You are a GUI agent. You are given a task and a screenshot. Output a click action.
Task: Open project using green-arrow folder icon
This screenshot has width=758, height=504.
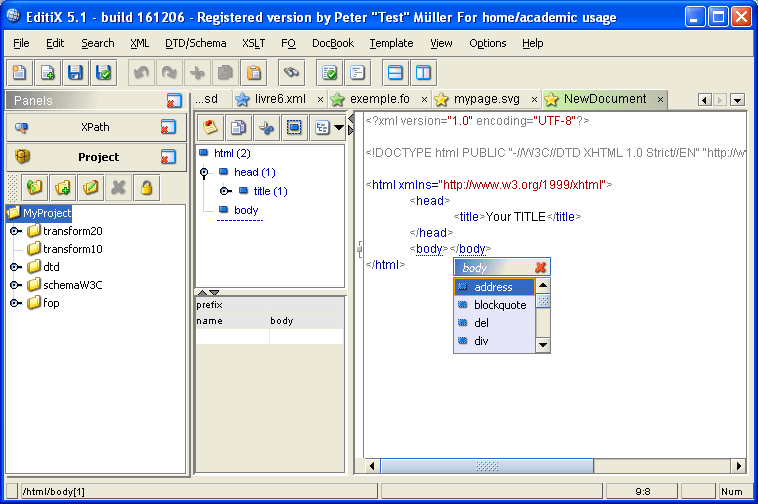pos(34,187)
